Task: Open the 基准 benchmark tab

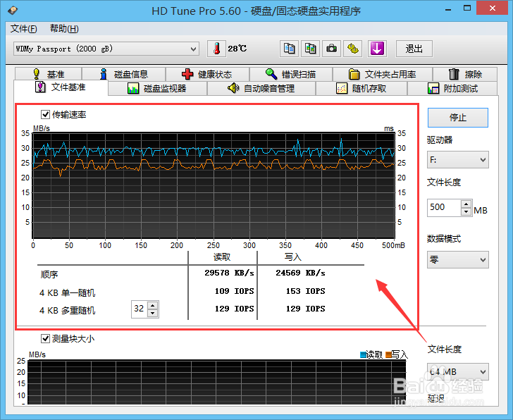Action: coord(48,74)
